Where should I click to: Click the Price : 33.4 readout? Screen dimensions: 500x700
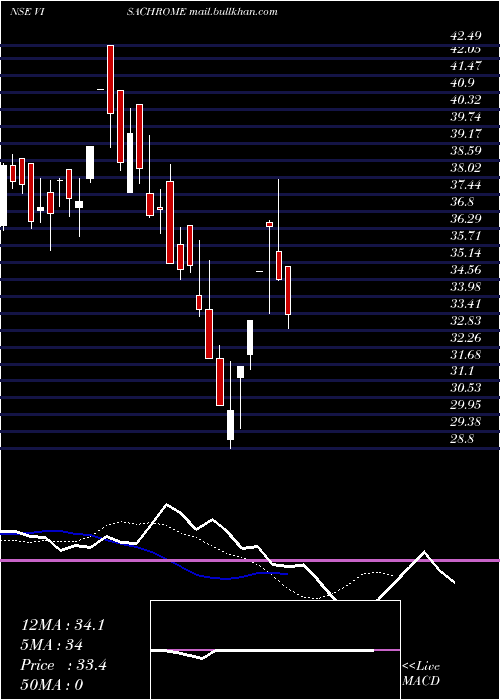(63, 665)
